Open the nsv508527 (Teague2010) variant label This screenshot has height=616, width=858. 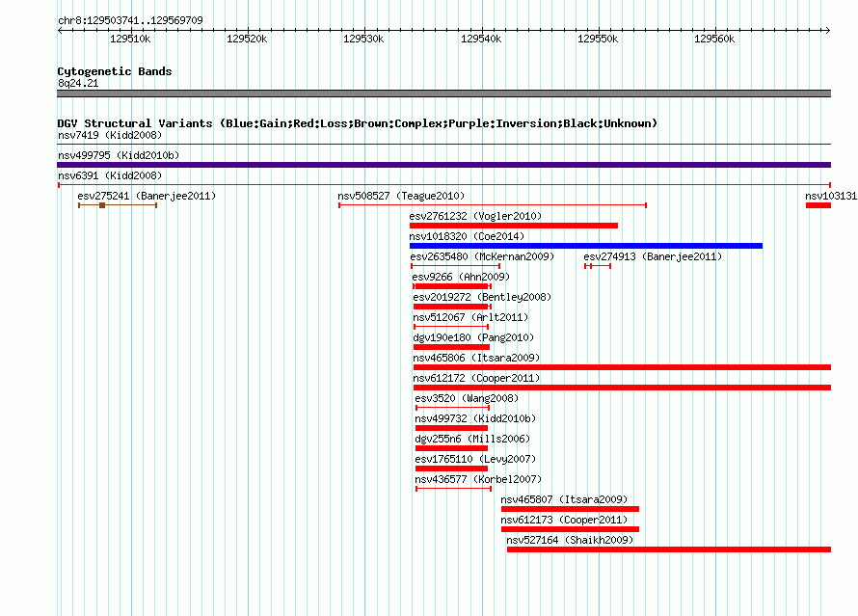401,196
